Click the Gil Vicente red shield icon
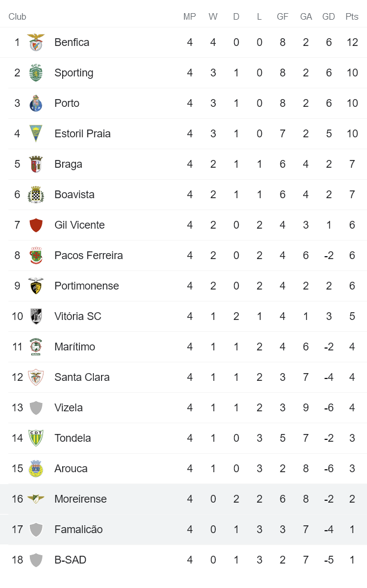367x588 pixels. 36,225
